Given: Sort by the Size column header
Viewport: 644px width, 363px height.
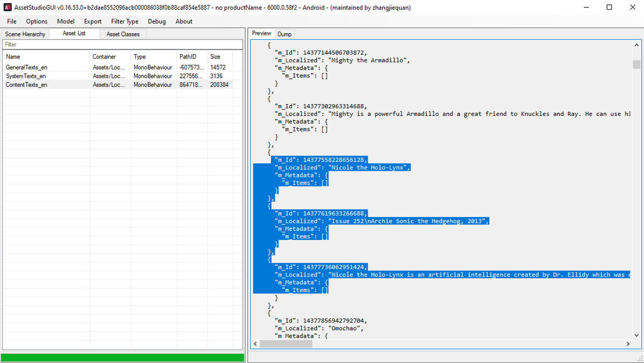Looking at the screenshot, I should (220, 56).
